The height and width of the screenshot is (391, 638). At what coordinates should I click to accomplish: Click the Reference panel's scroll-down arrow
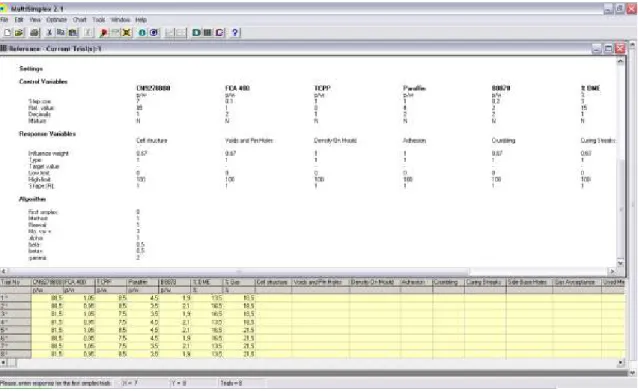(x=621, y=263)
